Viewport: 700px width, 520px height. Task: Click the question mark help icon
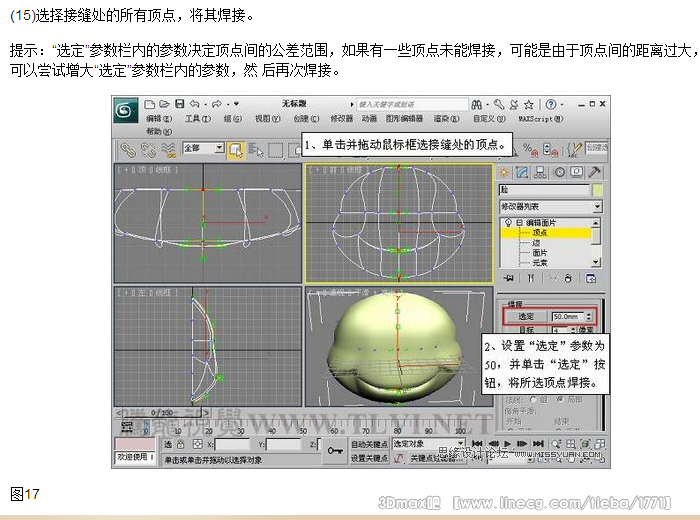tap(551, 104)
